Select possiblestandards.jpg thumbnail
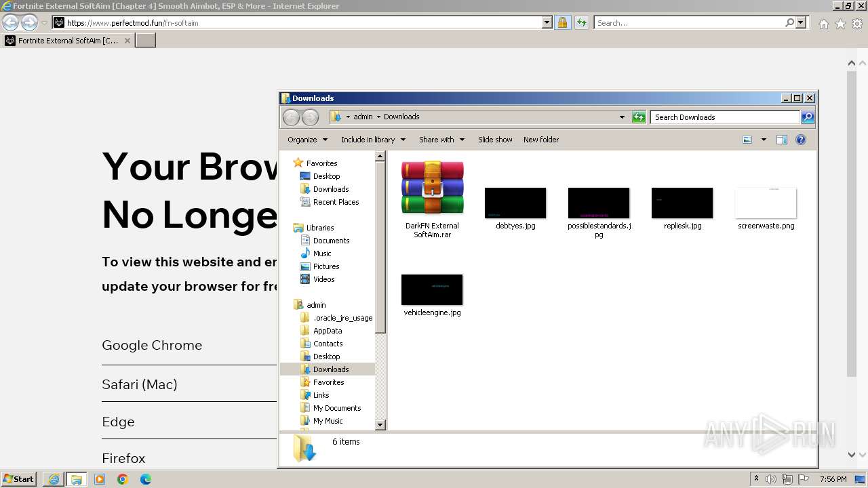 [x=599, y=203]
